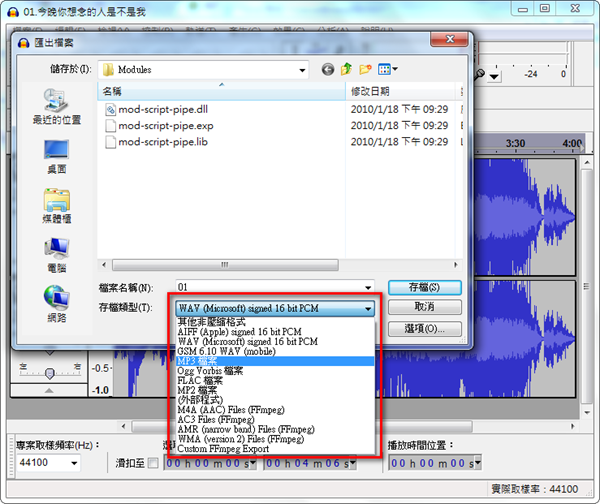Select the file mod-script-pipe.lib
Image resolution: width=600 pixels, height=504 pixels.
tap(157, 142)
